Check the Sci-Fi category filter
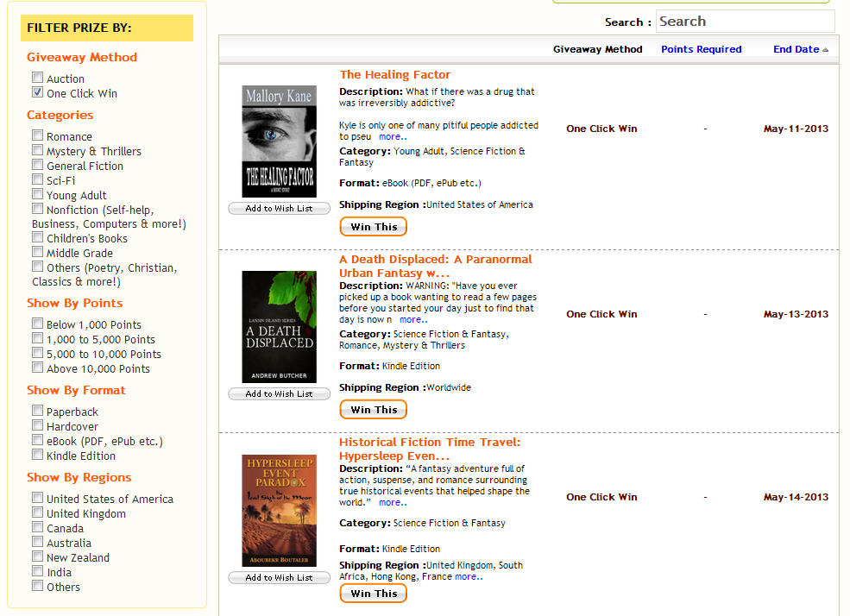 pos(38,179)
